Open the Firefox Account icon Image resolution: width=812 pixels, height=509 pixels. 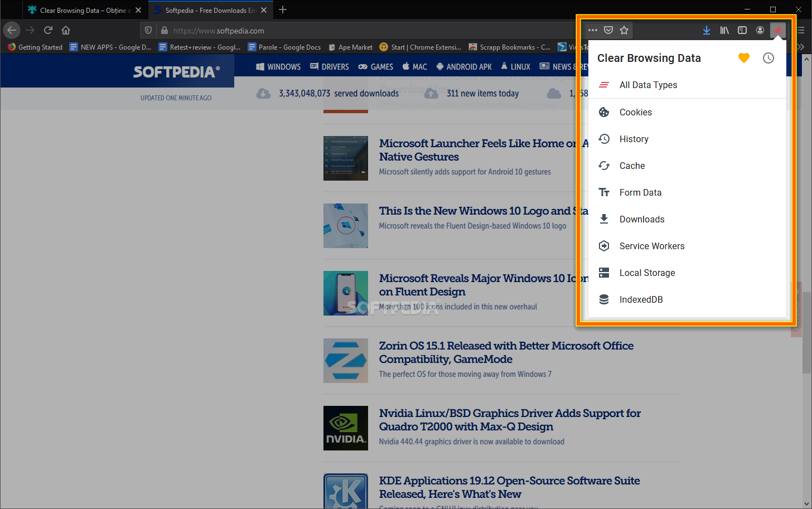760,30
